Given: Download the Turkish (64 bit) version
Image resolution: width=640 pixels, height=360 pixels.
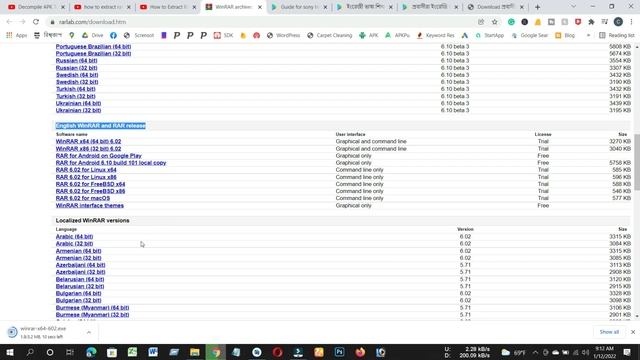Looking at the screenshot, I should click(x=76, y=89).
